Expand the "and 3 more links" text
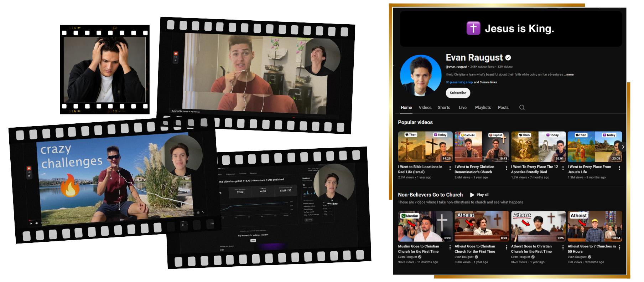 [x=485, y=82]
